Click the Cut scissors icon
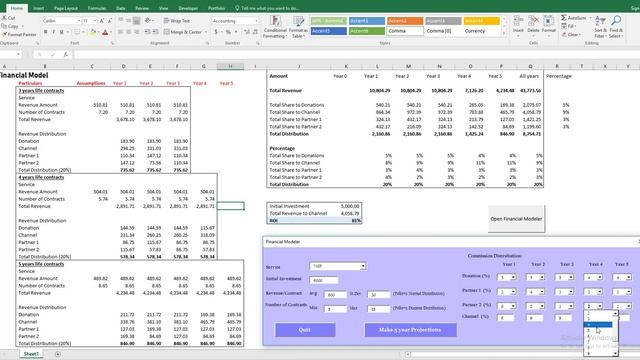 coord(4,18)
